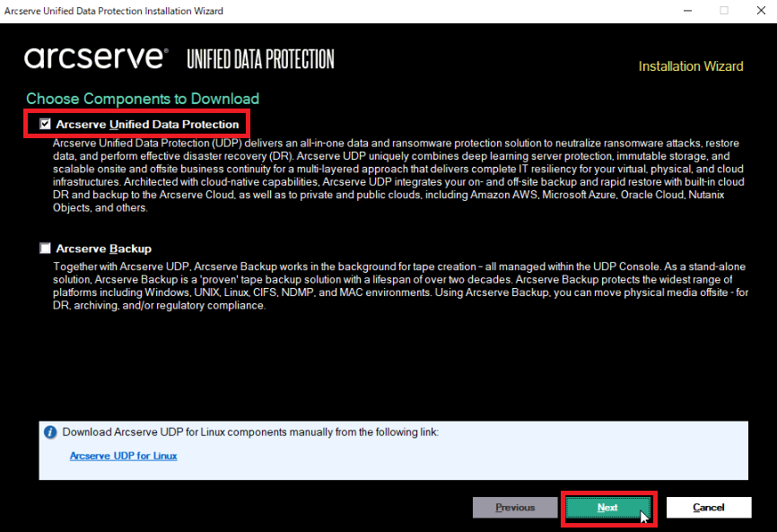Click the 'Choose Components to Download' heading

click(143, 99)
